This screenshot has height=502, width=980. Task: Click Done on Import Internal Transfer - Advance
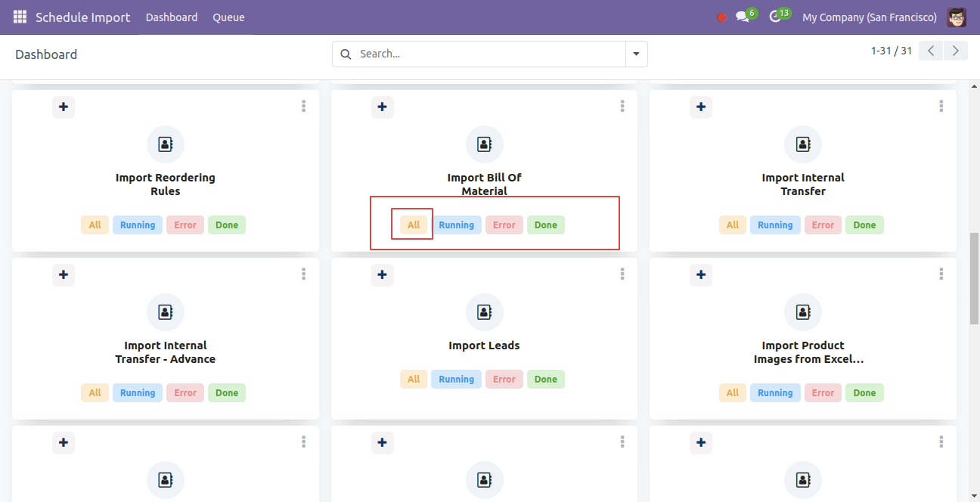[227, 393]
